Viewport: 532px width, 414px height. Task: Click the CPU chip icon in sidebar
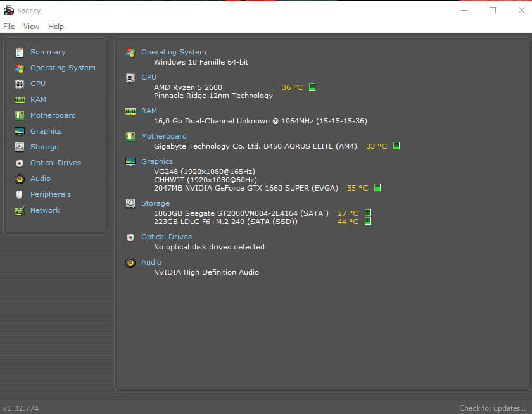click(19, 84)
